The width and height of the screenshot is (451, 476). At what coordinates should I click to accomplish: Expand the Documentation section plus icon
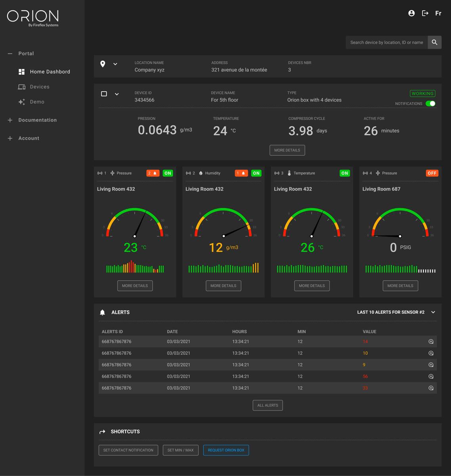point(10,120)
